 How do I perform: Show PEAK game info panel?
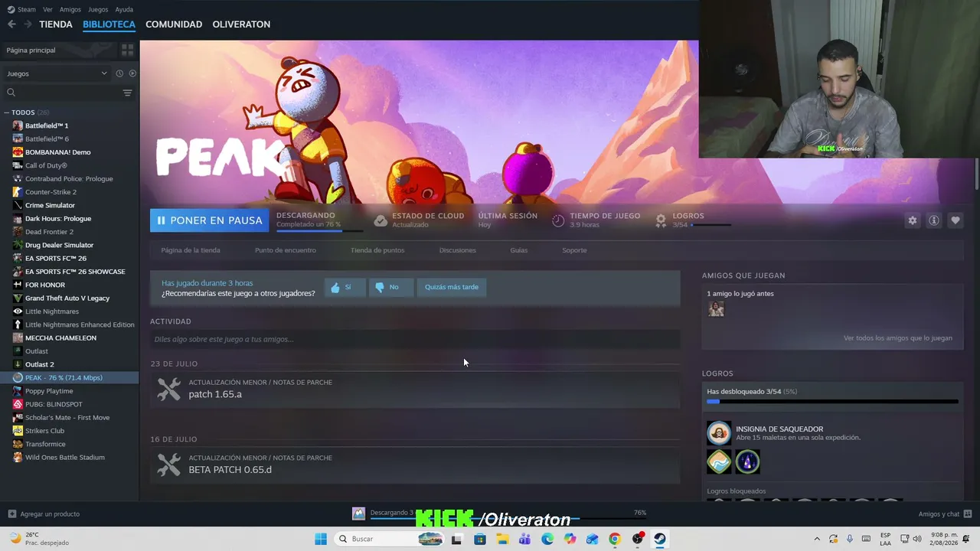pos(934,220)
